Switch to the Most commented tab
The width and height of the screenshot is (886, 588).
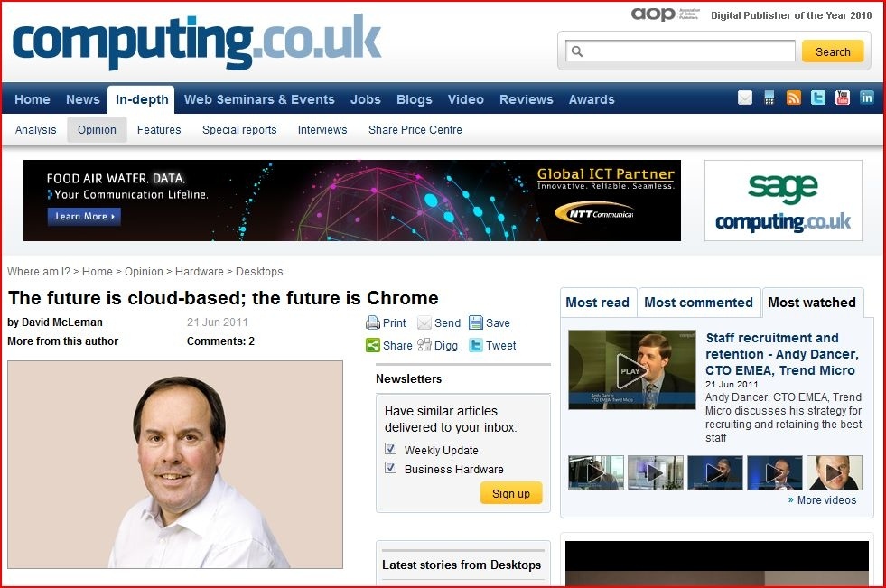pyautogui.click(x=698, y=303)
